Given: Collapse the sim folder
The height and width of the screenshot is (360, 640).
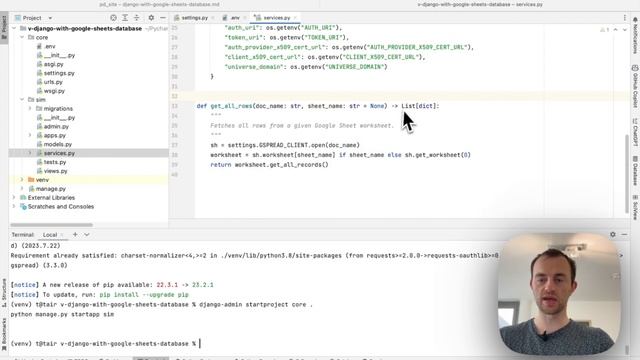Looking at the screenshot, I should 22,100.
